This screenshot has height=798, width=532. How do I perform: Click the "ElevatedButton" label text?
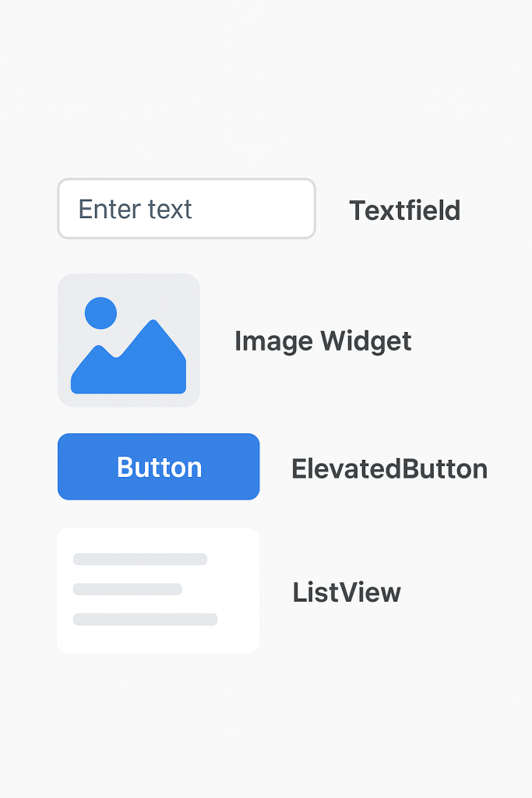click(389, 468)
